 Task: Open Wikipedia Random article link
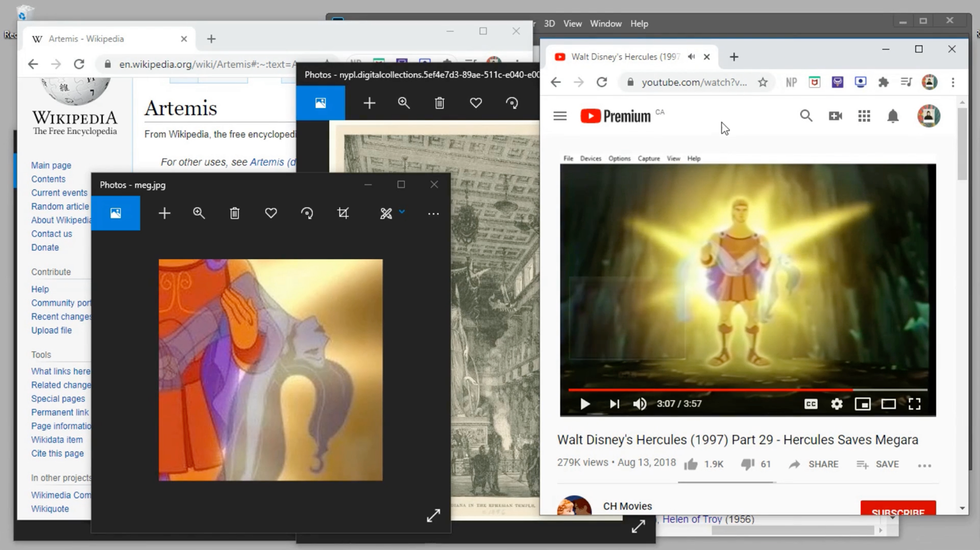point(60,206)
